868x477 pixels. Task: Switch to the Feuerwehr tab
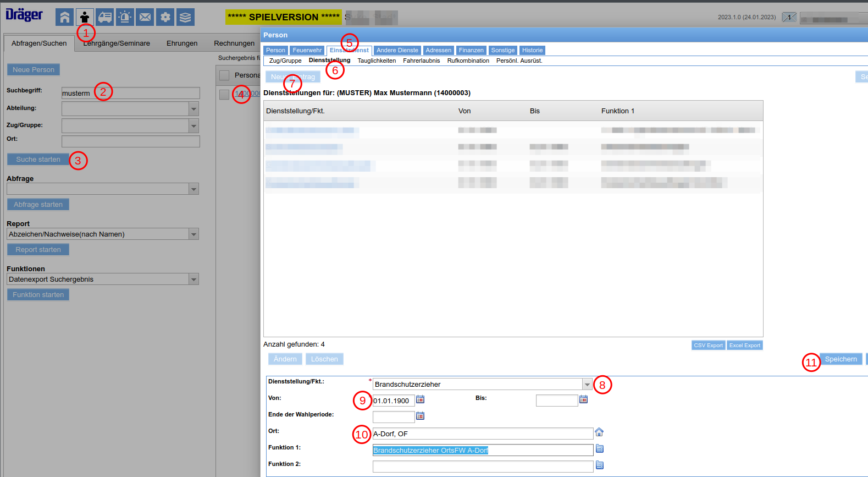307,50
